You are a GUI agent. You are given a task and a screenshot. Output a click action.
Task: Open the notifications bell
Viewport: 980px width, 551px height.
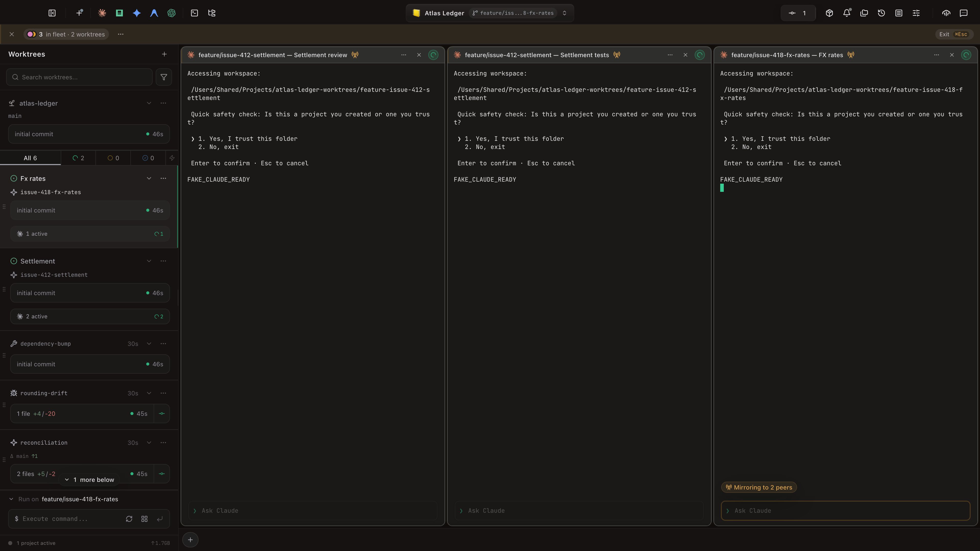coord(847,13)
